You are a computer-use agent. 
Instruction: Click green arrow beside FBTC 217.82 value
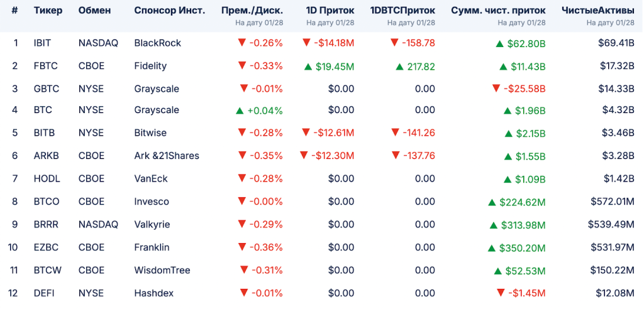point(400,66)
